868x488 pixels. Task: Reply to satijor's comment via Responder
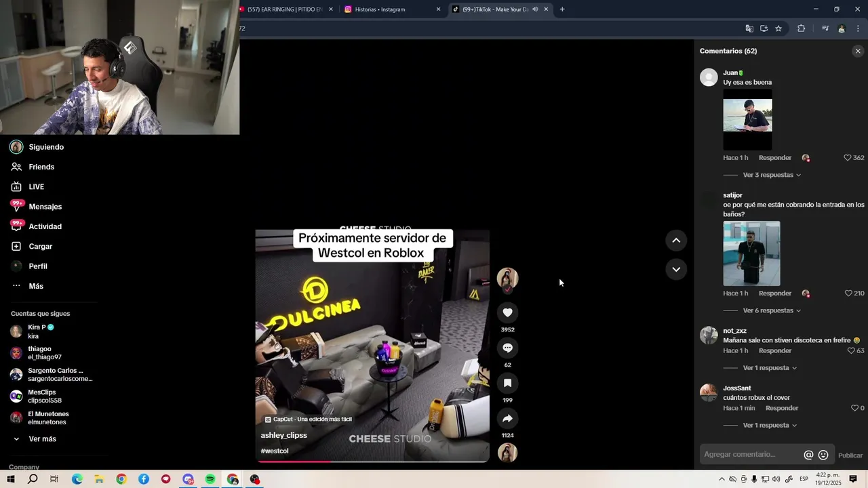pos(775,293)
